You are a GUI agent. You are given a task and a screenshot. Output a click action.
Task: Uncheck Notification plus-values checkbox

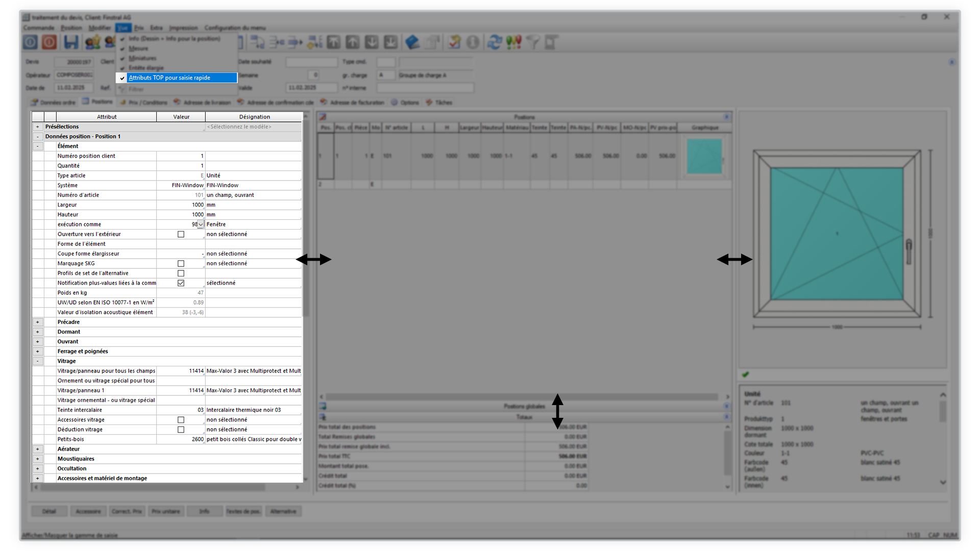point(181,283)
